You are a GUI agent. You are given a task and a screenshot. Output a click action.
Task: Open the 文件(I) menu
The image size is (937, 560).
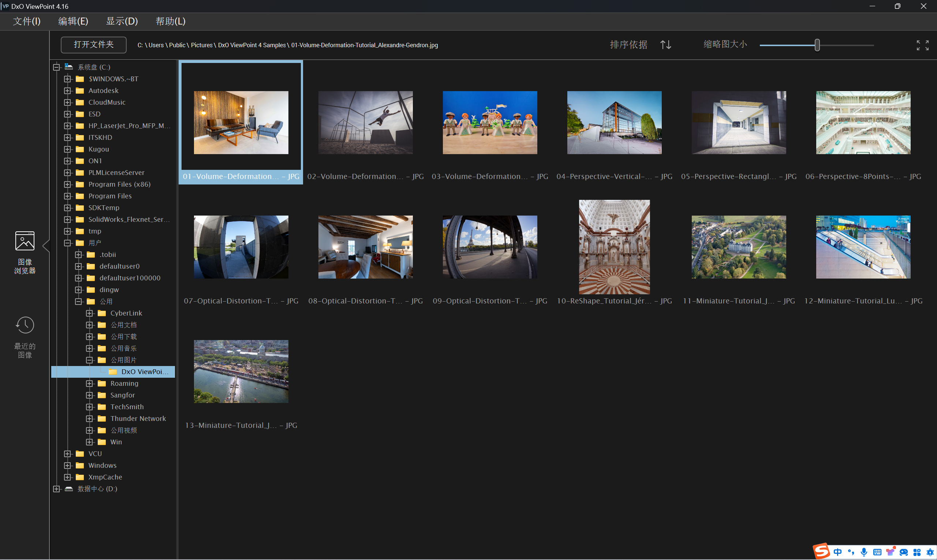tap(27, 22)
